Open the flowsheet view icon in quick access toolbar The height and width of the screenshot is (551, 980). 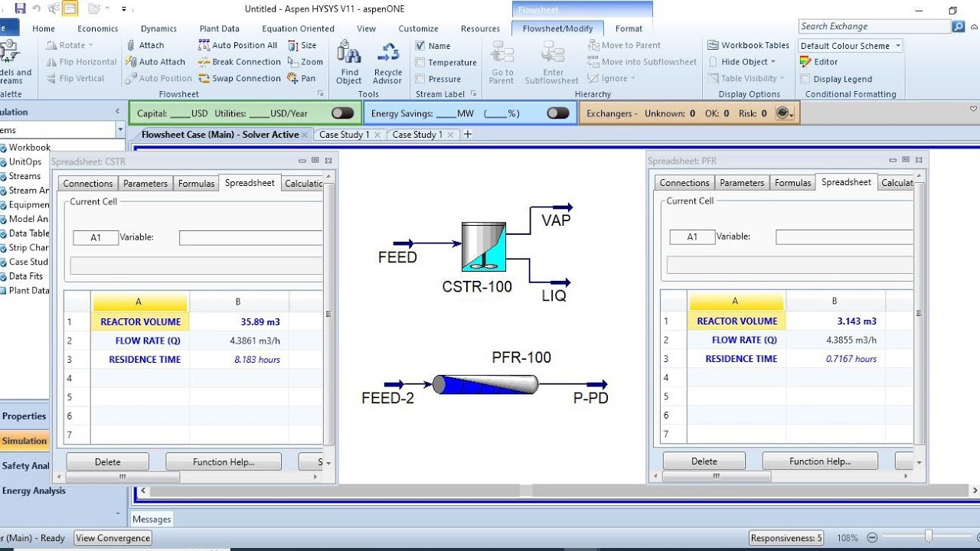point(70,8)
